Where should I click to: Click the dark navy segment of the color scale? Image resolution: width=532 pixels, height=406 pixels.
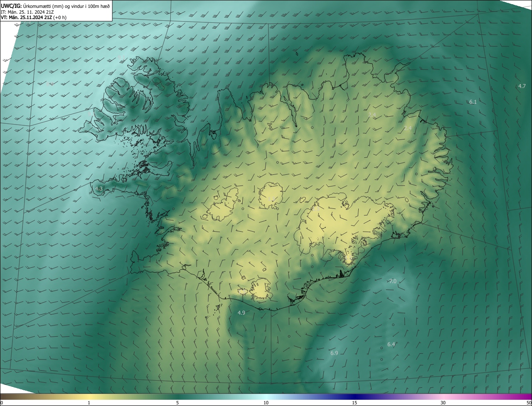[x=355, y=396]
